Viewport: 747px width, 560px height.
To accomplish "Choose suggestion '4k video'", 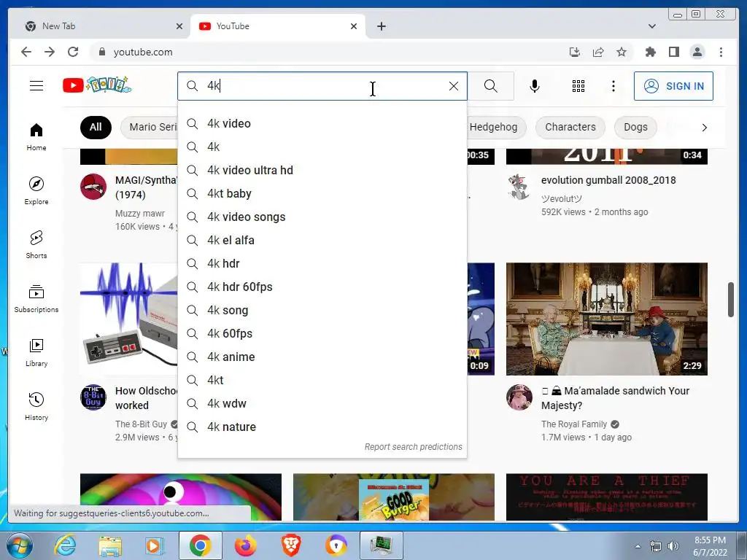I will 322,124.
